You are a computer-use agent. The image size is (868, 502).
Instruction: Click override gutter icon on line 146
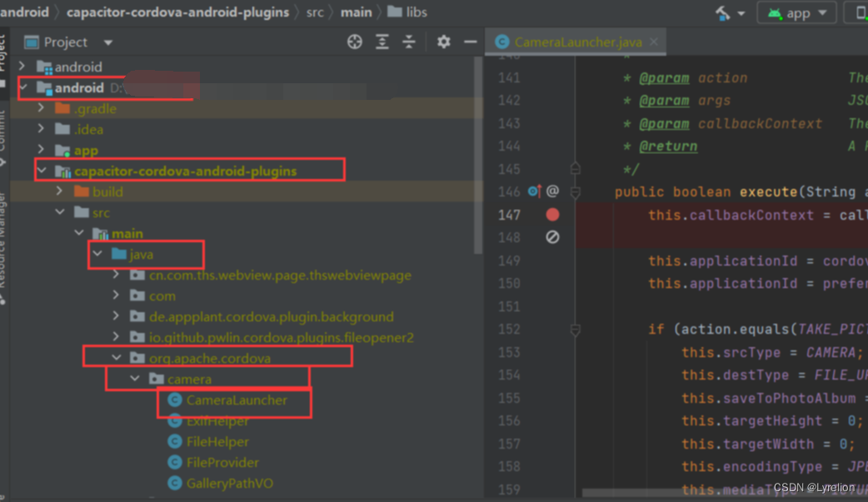(x=534, y=191)
